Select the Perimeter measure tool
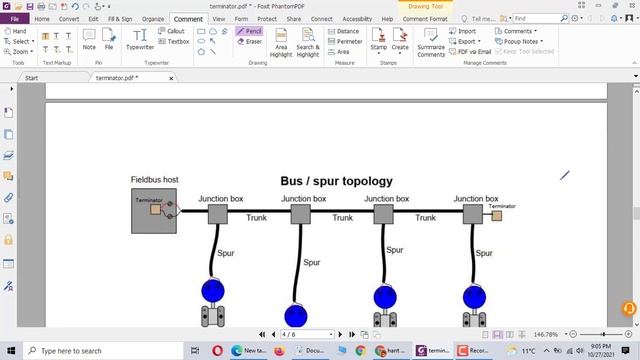The height and width of the screenshot is (360, 640). [x=345, y=41]
